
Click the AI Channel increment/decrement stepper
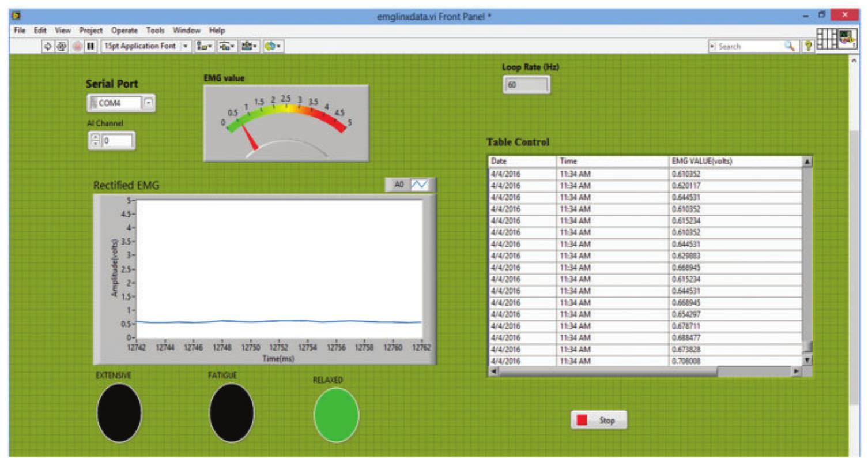coord(96,140)
